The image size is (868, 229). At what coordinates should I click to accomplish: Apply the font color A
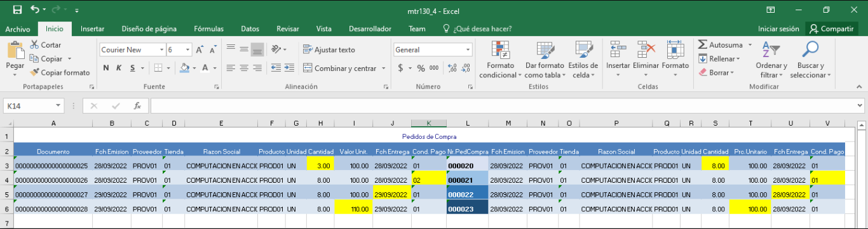point(205,68)
